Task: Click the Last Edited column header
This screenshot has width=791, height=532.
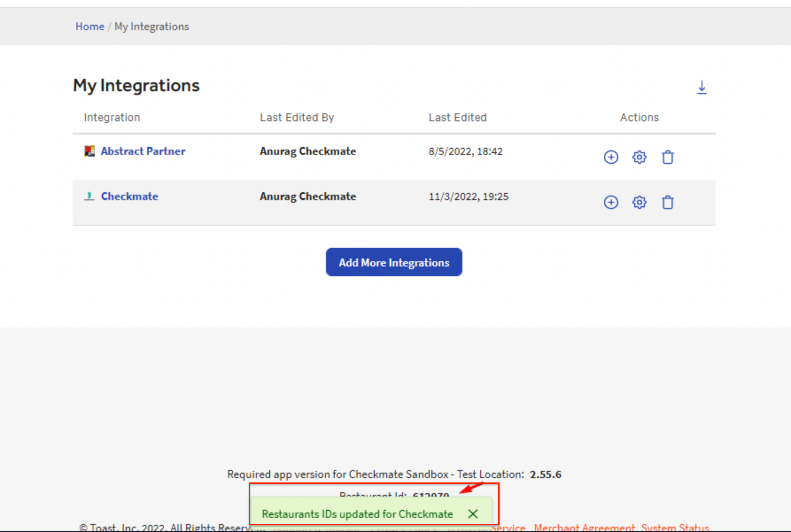Action: (458, 118)
